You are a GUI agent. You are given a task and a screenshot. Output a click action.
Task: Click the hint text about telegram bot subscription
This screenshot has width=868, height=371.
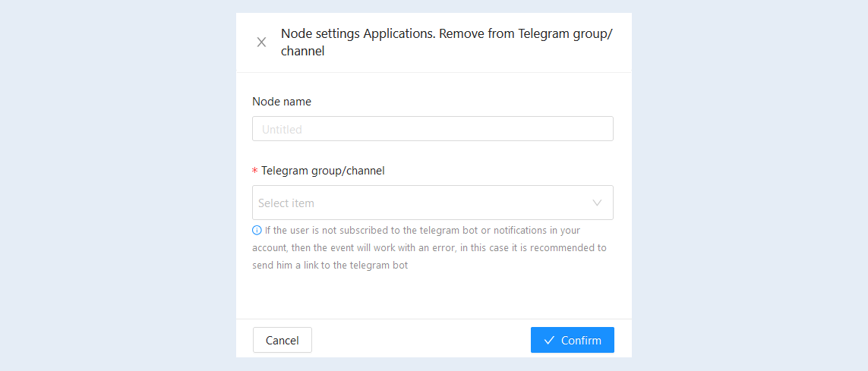click(430, 247)
